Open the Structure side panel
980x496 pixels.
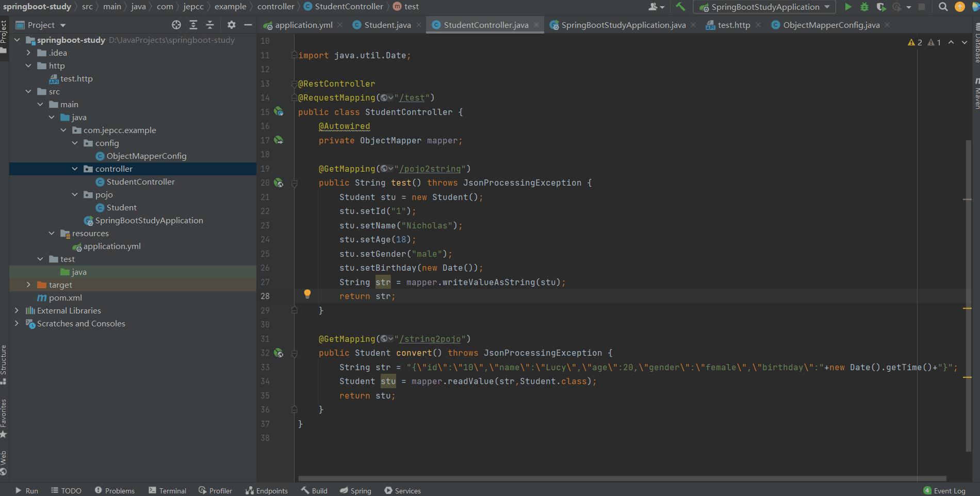(x=4, y=365)
